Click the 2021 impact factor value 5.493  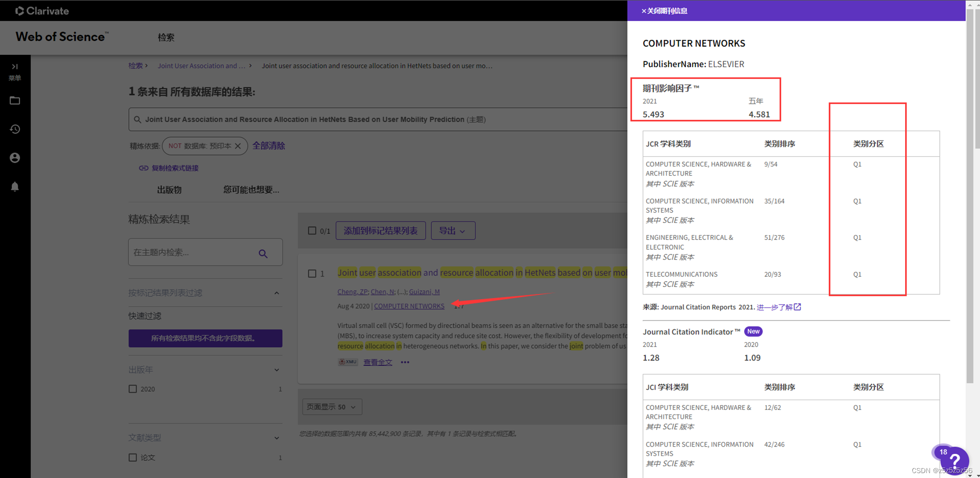click(653, 115)
